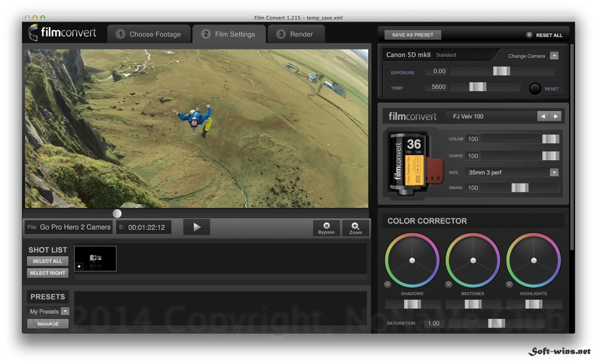Click the Select Right button
The height and width of the screenshot is (364, 597).
(x=47, y=273)
